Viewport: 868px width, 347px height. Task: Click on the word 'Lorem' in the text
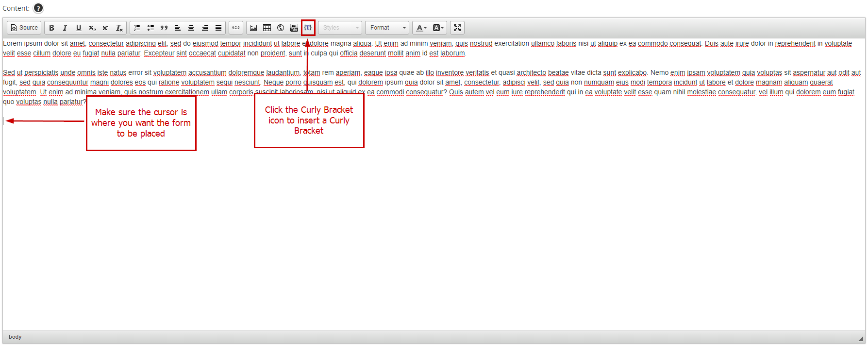13,43
